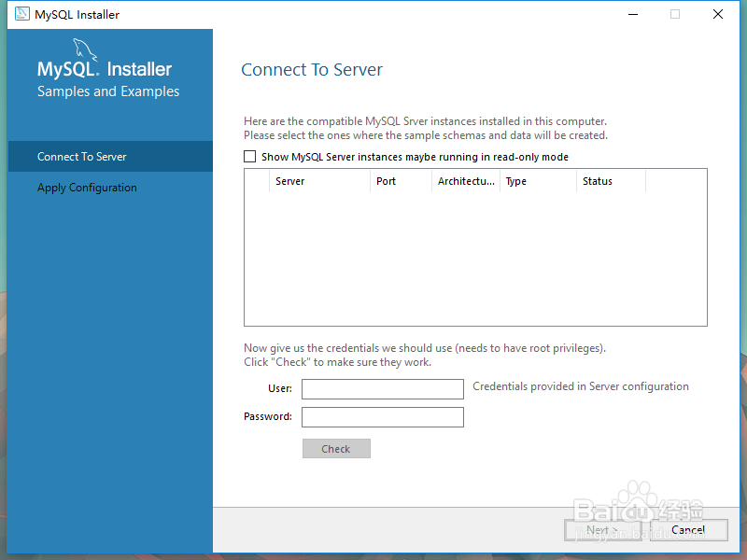Click the Check credentials button
Screen dimensions: 747x560
point(336,449)
